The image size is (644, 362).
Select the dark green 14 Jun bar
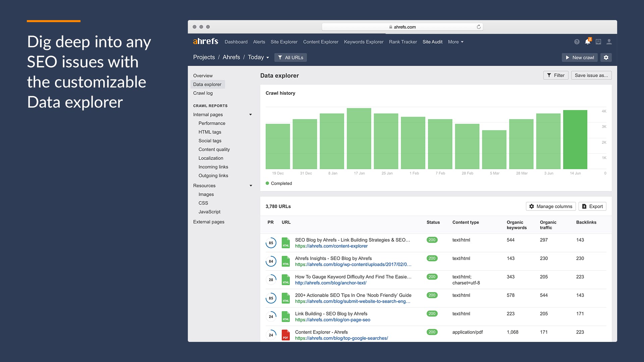pyautogui.click(x=575, y=139)
